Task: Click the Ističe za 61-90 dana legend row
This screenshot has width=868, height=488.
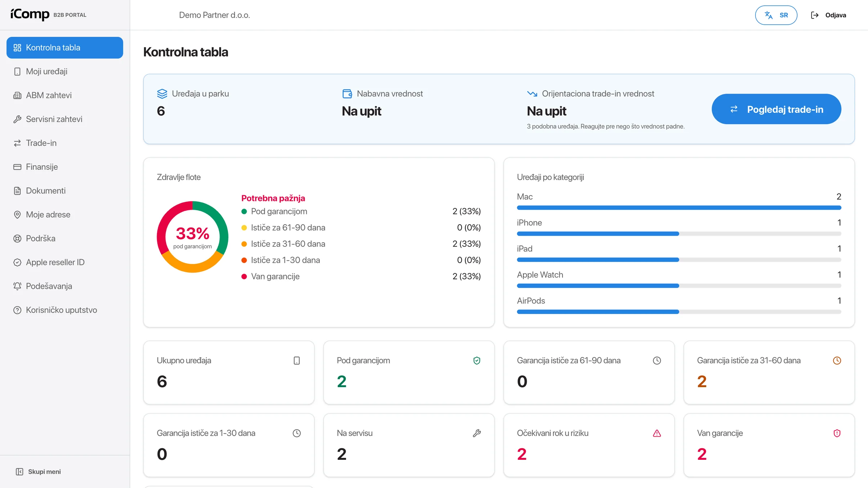Action: 361,228
